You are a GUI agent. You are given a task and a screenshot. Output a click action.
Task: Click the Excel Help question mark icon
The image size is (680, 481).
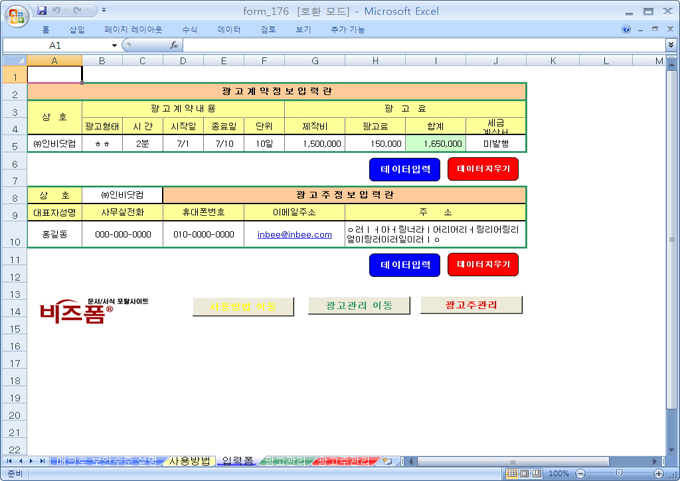point(626,30)
